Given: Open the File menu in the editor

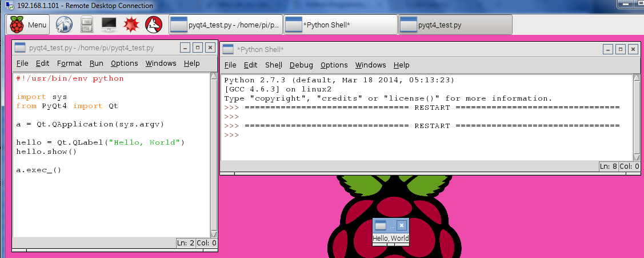Looking at the screenshot, I should (22, 63).
